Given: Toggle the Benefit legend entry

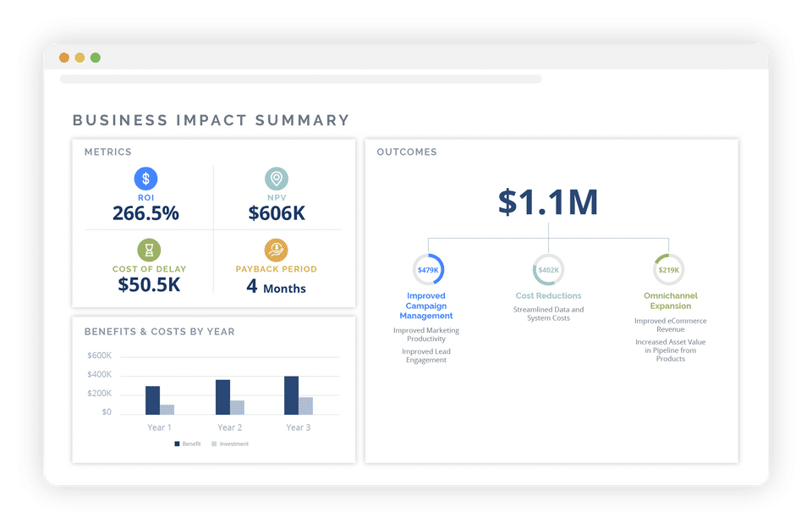Looking at the screenshot, I should click(x=188, y=444).
